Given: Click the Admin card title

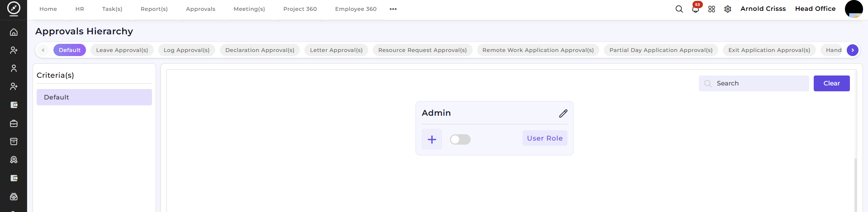Looking at the screenshot, I should click(436, 113).
